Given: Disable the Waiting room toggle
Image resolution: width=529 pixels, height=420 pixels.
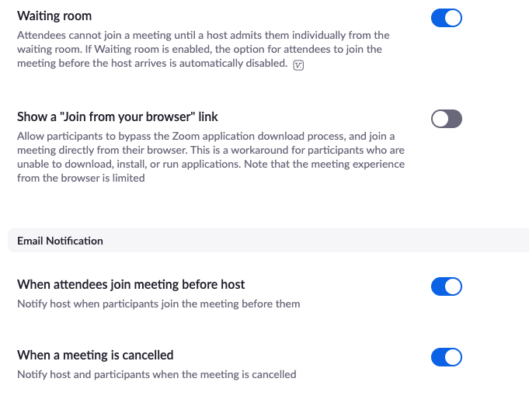Looking at the screenshot, I should point(447,18).
